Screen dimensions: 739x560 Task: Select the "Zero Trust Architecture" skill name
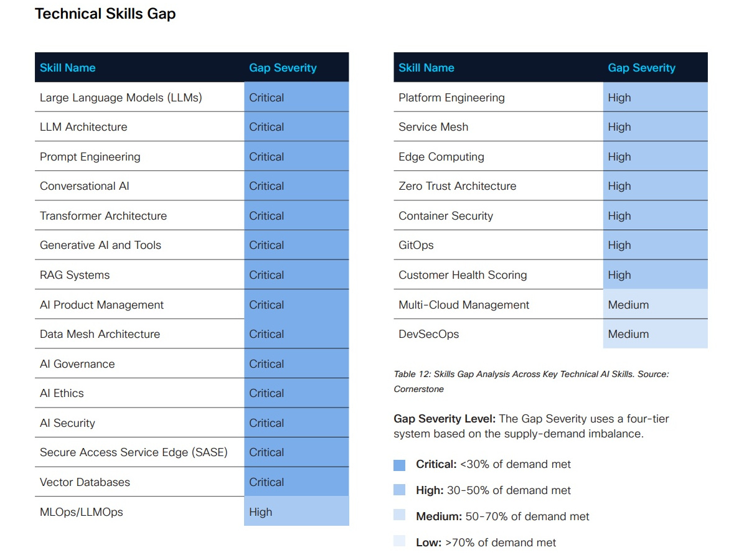457,186
